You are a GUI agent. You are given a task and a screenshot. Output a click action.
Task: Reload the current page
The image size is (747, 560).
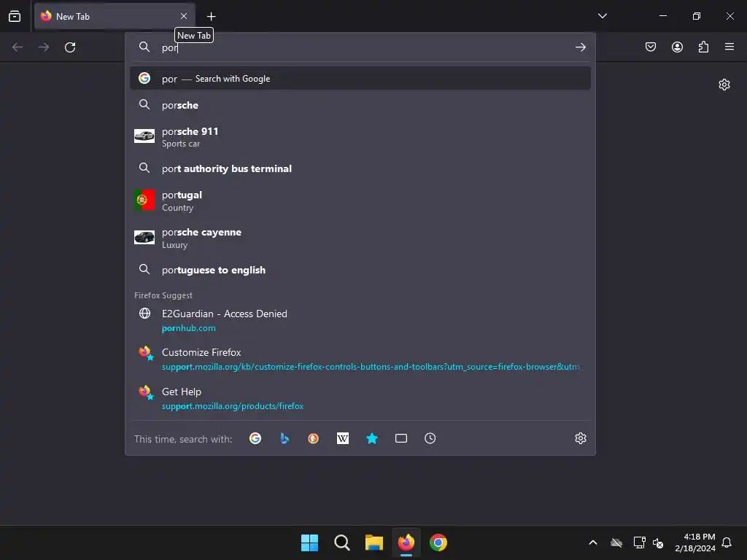70,47
